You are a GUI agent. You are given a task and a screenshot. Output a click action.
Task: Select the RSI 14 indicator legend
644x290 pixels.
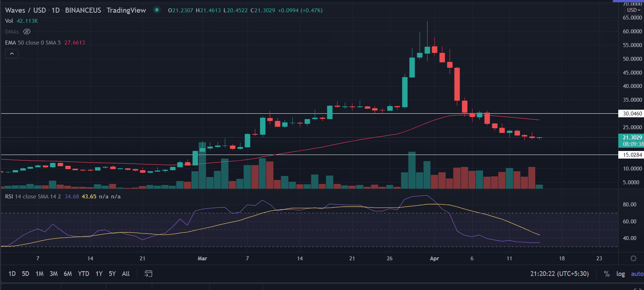pos(33,197)
